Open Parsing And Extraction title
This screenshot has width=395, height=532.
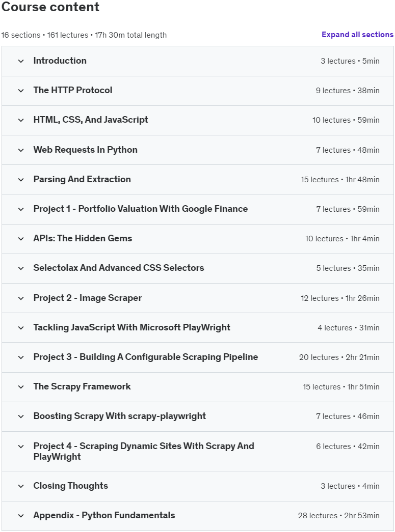pyautogui.click(x=82, y=179)
